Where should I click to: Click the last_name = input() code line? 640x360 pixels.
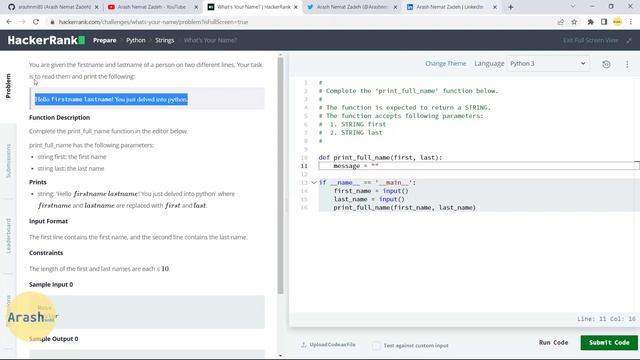(369, 199)
